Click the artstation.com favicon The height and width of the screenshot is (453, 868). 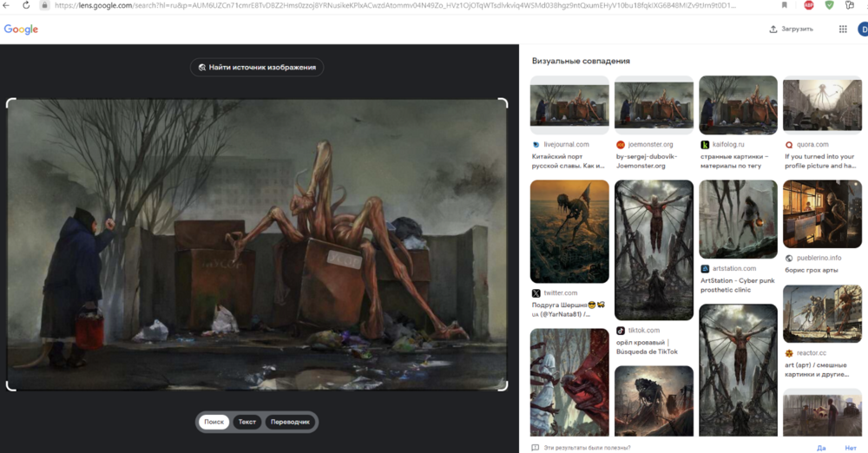click(x=705, y=268)
